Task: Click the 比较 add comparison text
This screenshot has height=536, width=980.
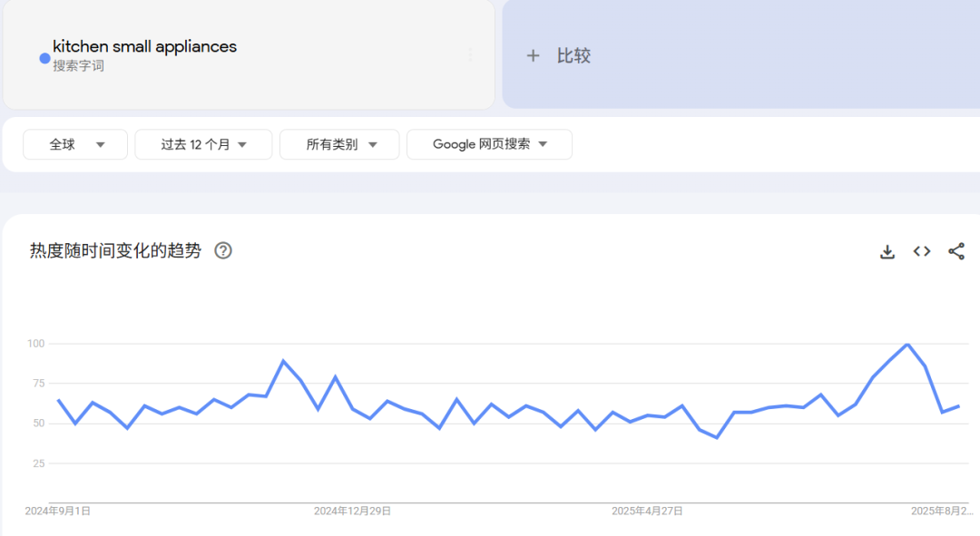Action: tap(573, 56)
